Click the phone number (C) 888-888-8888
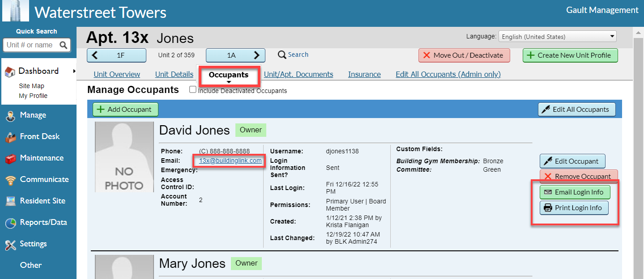 (x=224, y=151)
